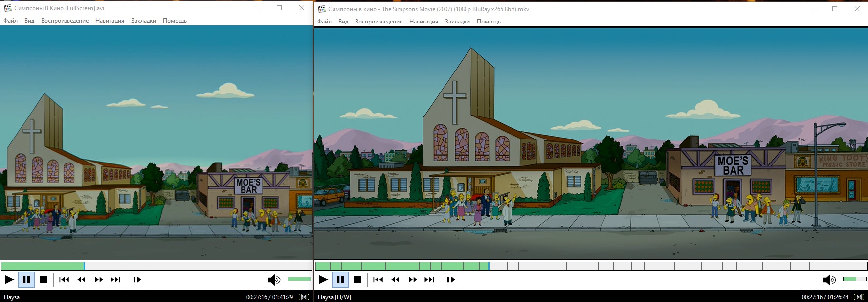The image size is (868, 302).
Task: Click the status bar audio icon in left player
Action: 304,297
